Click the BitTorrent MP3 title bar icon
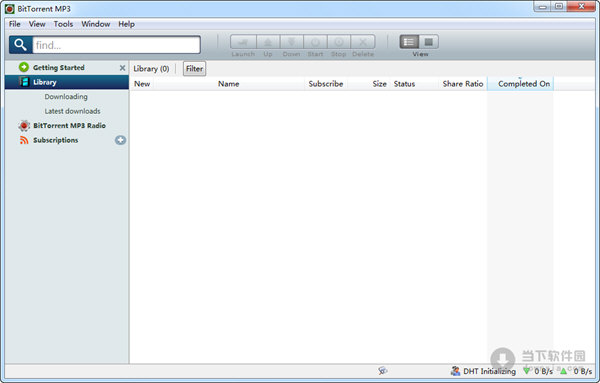Screen dimensions: 600x383 (10, 8)
